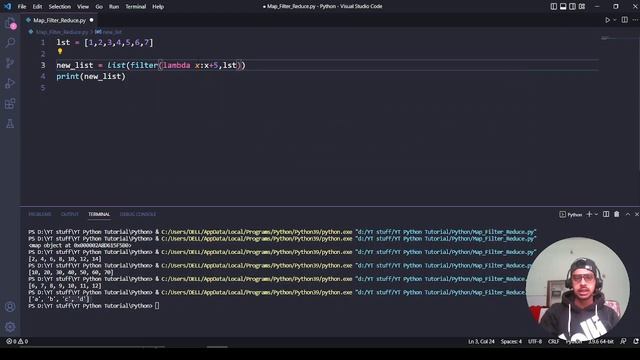The width and height of the screenshot is (640, 360).
Task: Click the VS Code logo icon
Action: (x=7, y=6)
